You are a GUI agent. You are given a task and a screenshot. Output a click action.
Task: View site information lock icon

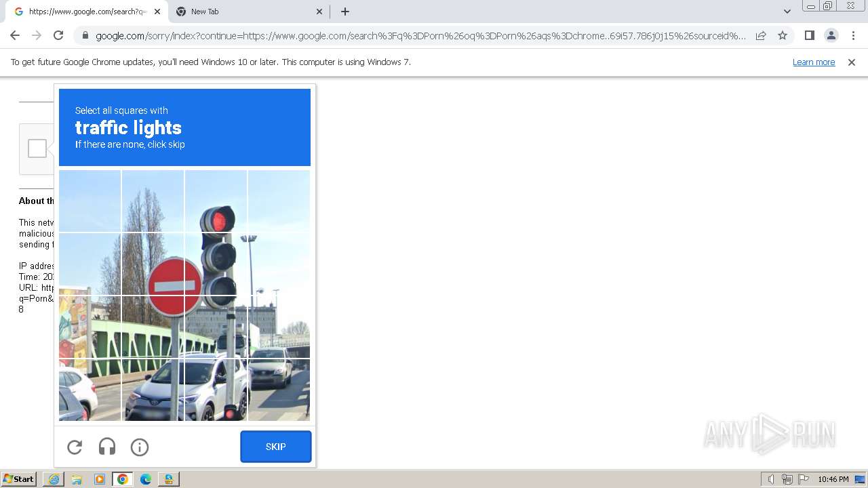(85, 35)
